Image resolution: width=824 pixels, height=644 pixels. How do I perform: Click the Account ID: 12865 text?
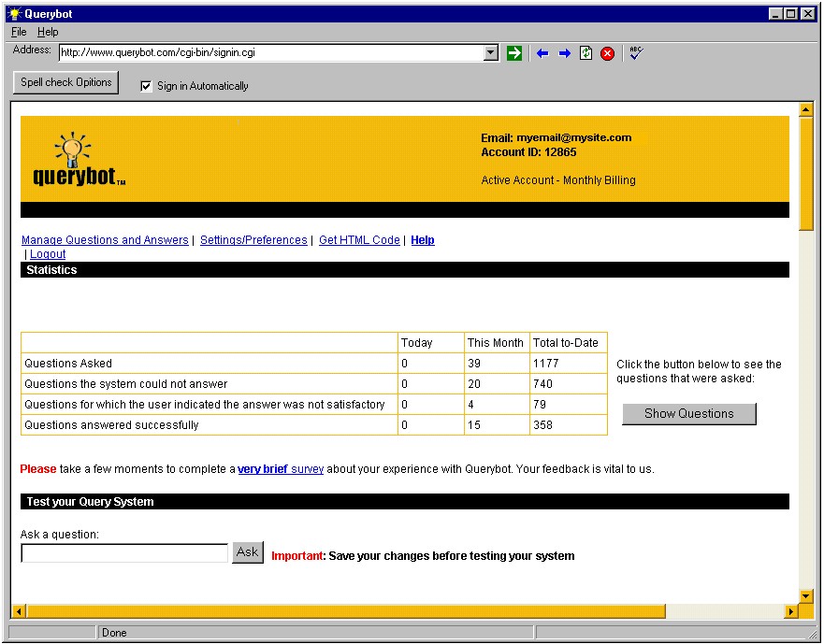click(x=528, y=152)
